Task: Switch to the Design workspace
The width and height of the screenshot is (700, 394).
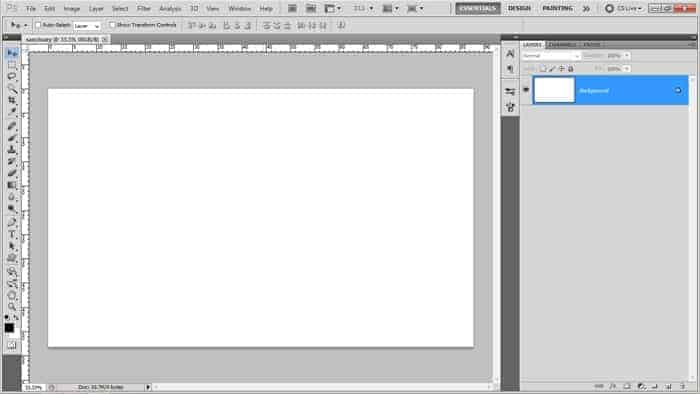Action: [519, 8]
